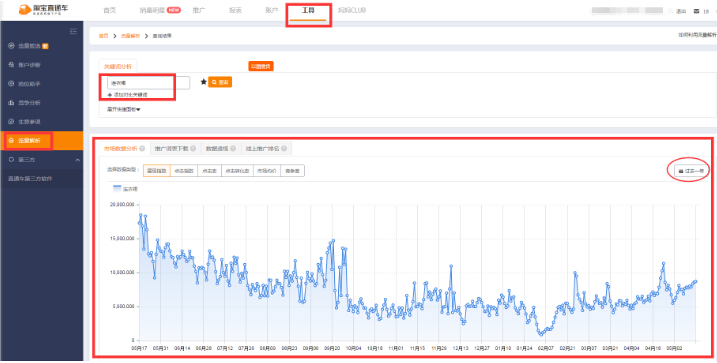Screen dimensions: 717x363
Task: Open the 过去一年 date range dropdown
Action: point(692,171)
